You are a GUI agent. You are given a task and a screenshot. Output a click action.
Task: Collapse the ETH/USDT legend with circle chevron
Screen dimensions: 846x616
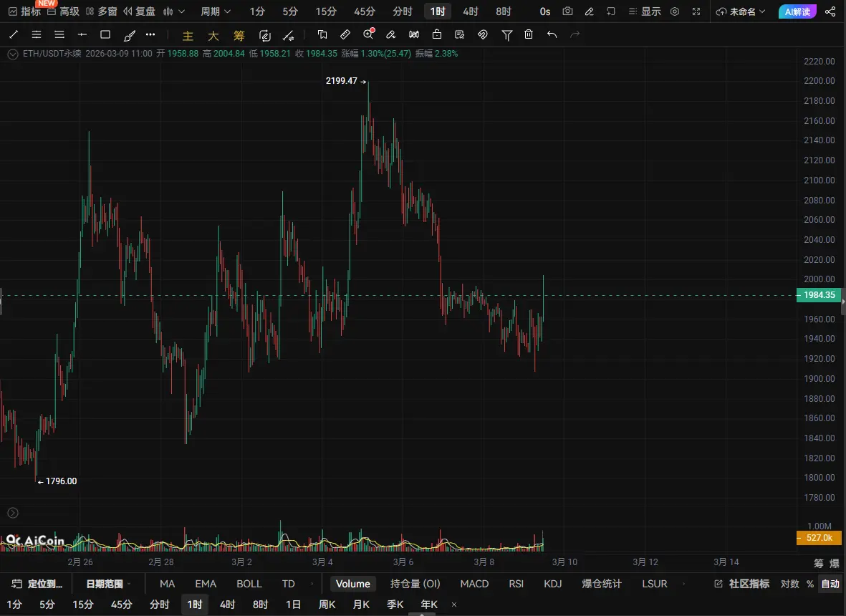(x=13, y=54)
